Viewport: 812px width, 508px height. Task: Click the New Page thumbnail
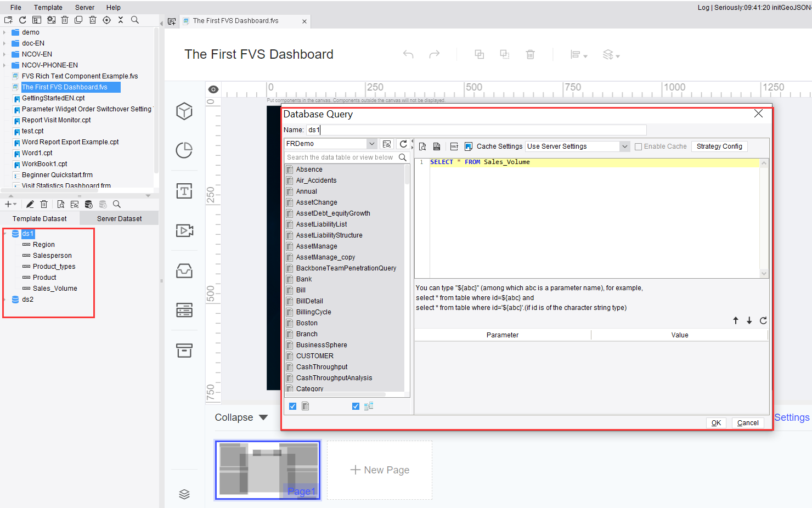click(379, 470)
